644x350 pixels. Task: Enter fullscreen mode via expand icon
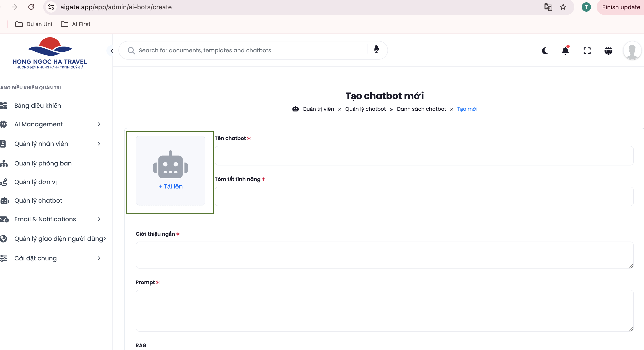587,51
